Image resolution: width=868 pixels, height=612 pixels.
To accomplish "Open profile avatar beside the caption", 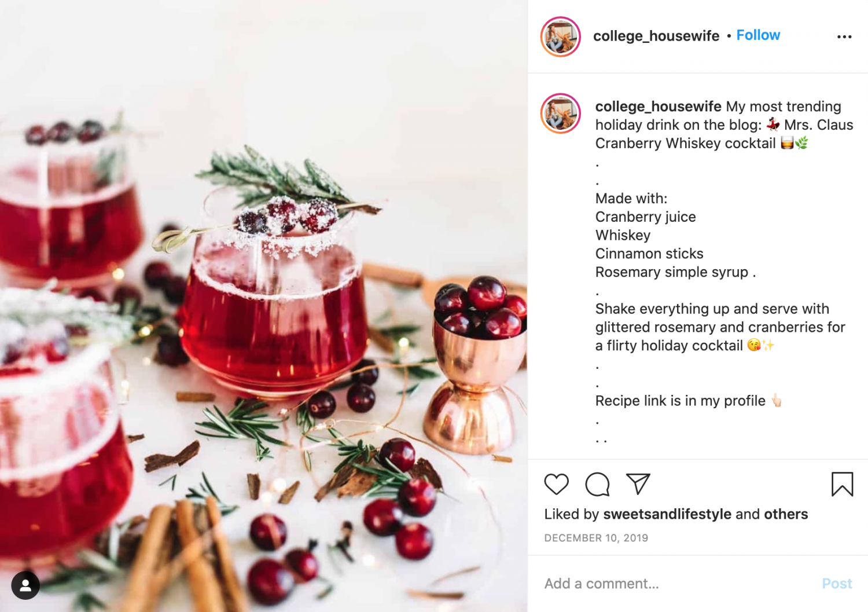I will [x=560, y=113].
